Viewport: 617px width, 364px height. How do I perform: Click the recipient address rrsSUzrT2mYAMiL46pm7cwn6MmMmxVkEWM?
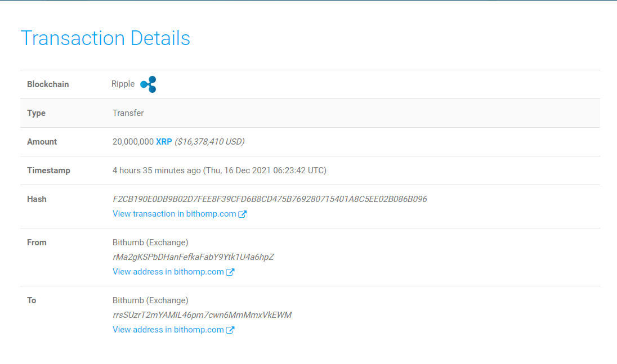(x=202, y=315)
